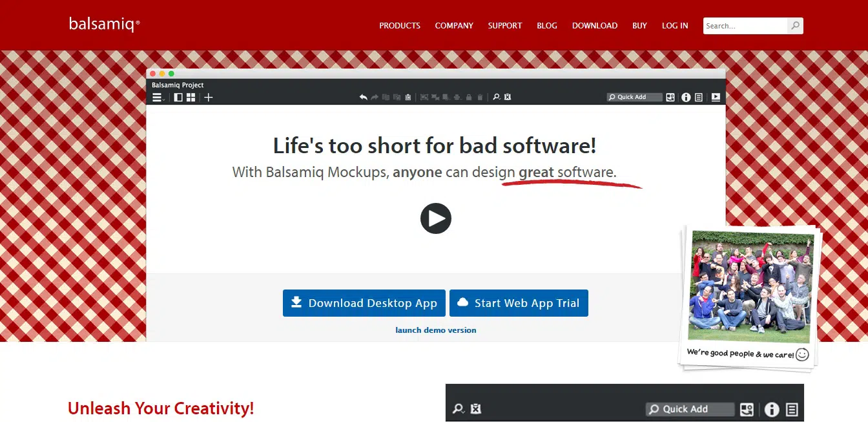Click the zoom magnifier icon in toolbar
Screen dimensions: 868x422
coord(496,98)
